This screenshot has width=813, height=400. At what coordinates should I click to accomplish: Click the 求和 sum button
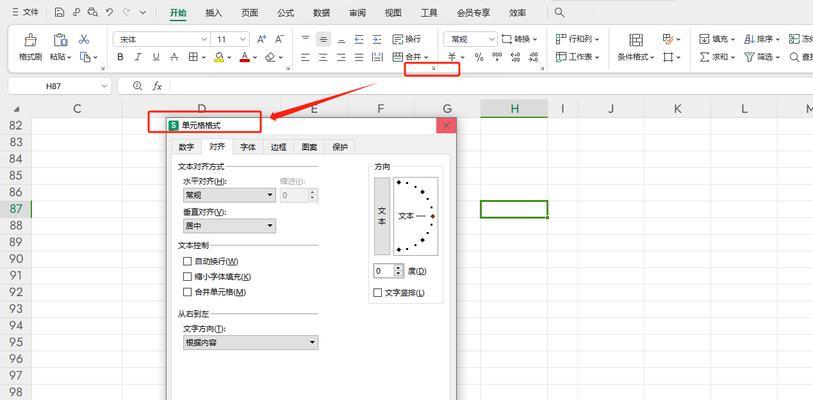[x=718, y=57]
